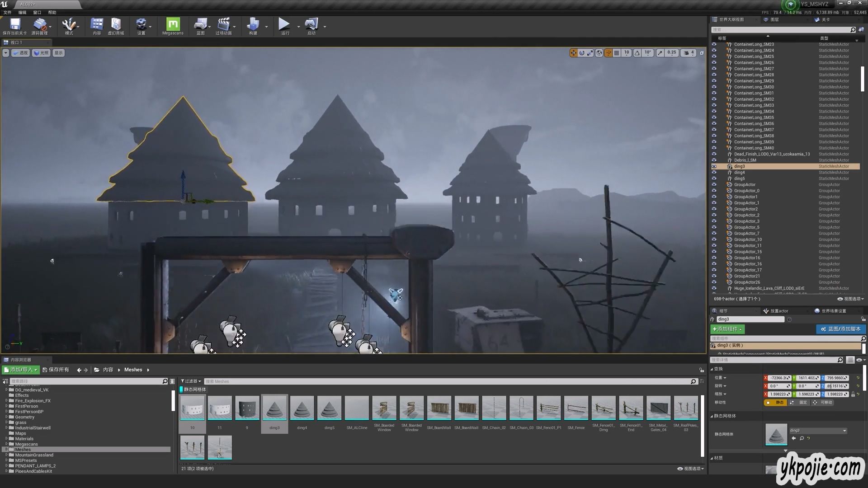Click the camera speed icon in viewport
Screen dimensions: 868x488
pyautogui.click(x=686, y=53)
